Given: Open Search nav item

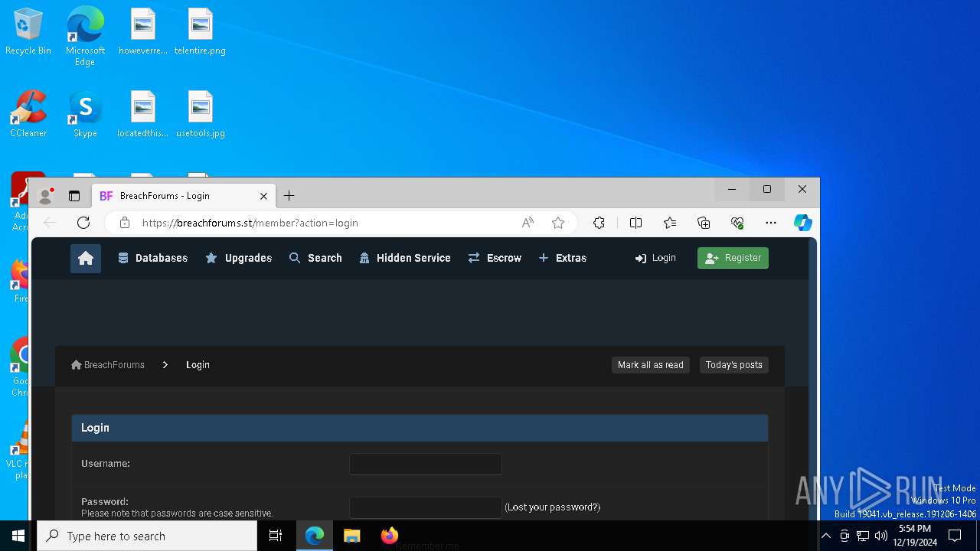Looking at the screenshot, I should (315, 258).
